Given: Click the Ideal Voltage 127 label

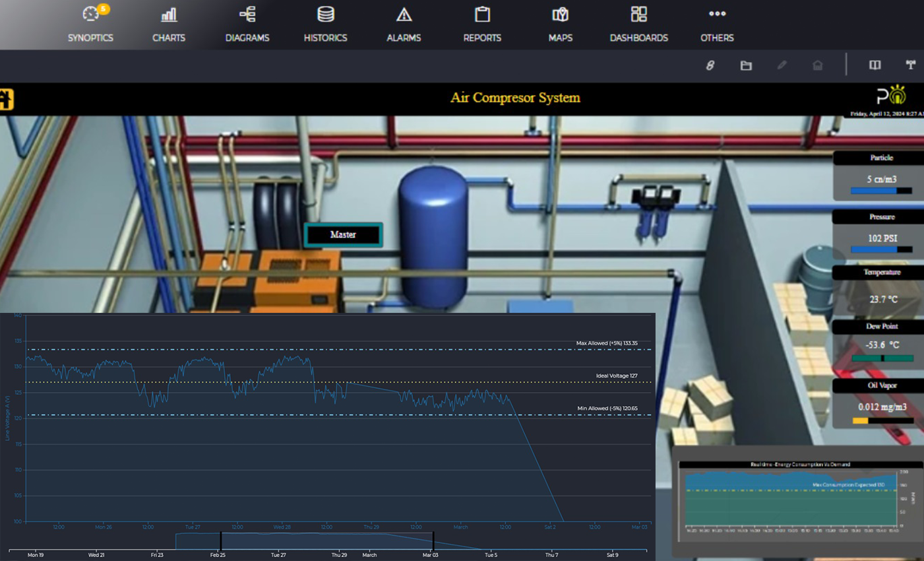Looking at the screenshot, I should tap(617, 376).
